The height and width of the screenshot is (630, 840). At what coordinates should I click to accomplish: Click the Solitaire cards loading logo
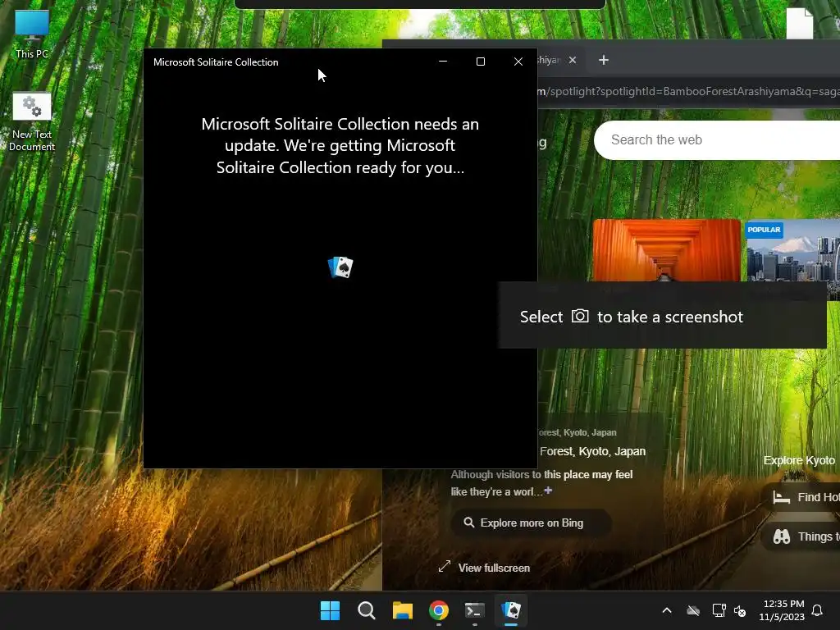pos(340,267)
